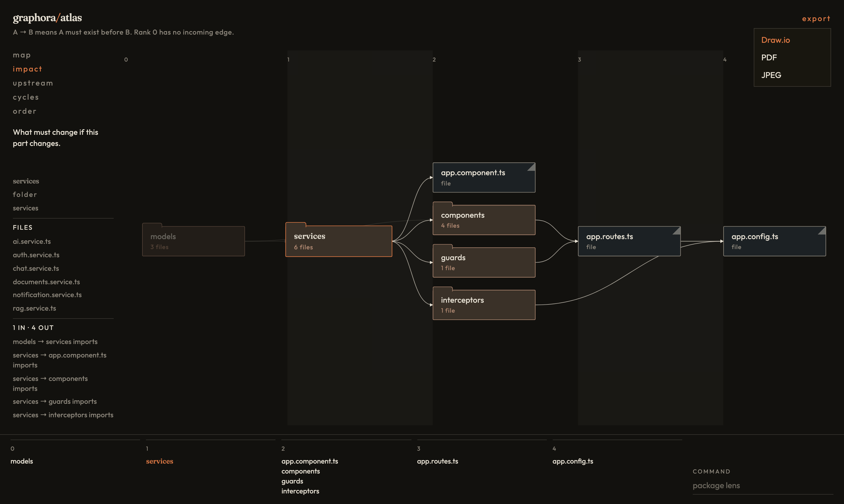
Task: Open notification.service.ts in files list
Action: pos(47,295)
